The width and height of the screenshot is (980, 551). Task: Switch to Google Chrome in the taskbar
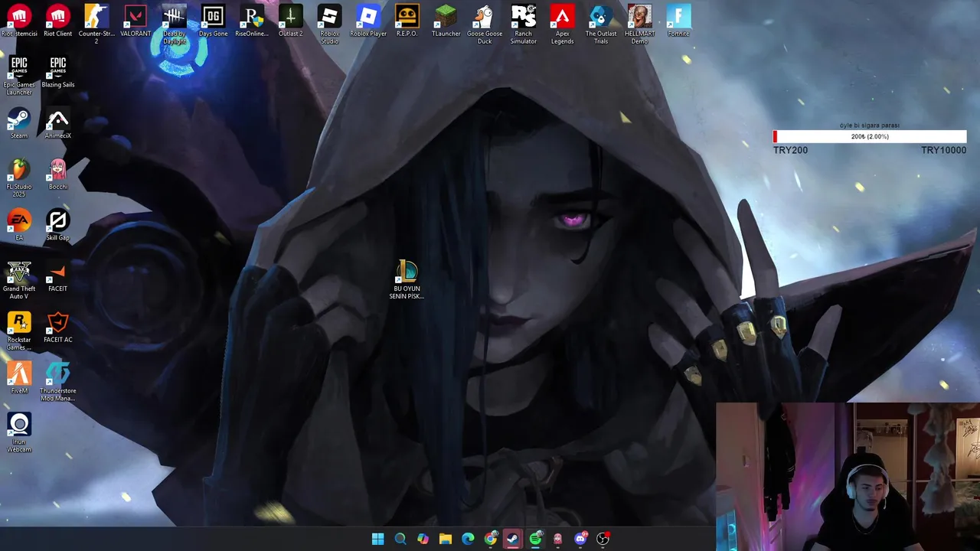491,539
